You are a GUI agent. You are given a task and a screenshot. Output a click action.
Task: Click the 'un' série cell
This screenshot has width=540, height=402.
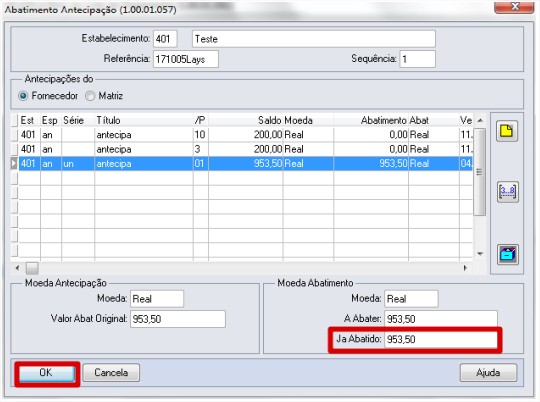78,163
